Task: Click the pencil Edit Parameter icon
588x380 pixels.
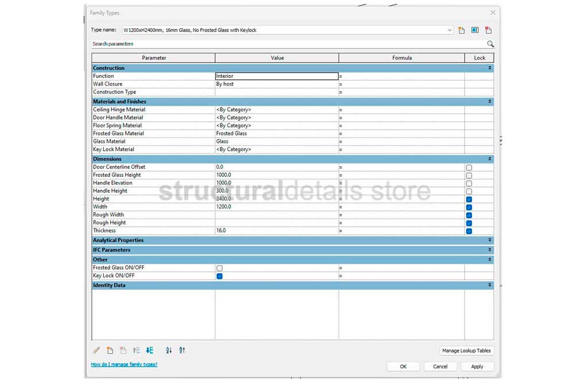Action: point(96,350)
